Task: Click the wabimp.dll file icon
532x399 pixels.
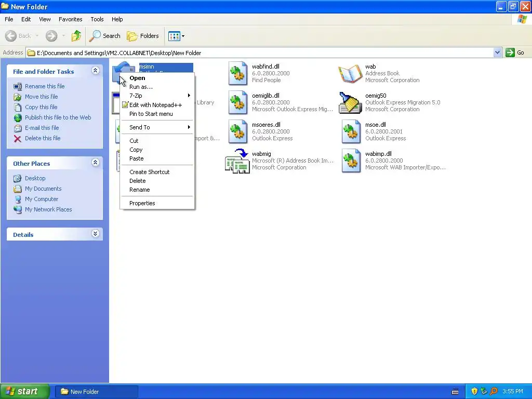Action: click(351, 161)
